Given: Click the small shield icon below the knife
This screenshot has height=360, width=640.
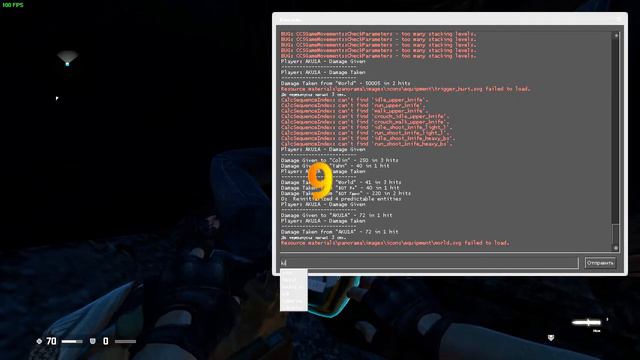Looking at the screenshot, I should click(551, 338).
